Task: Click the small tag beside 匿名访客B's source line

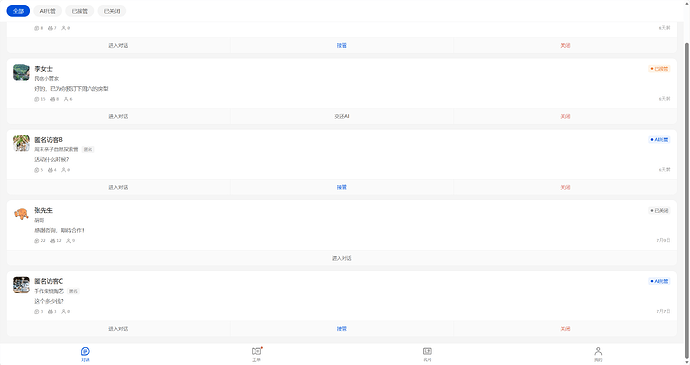Action: [x=88, y=150]
